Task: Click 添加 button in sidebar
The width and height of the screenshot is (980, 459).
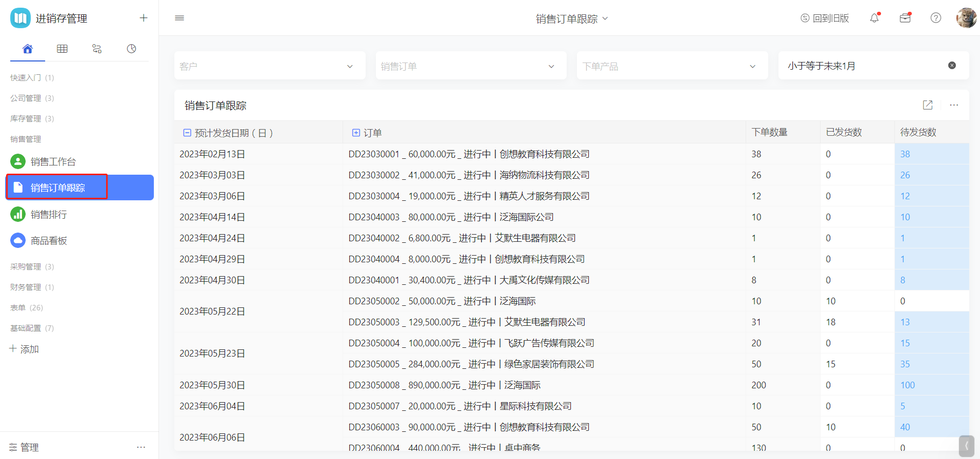Action: point(24,349)
